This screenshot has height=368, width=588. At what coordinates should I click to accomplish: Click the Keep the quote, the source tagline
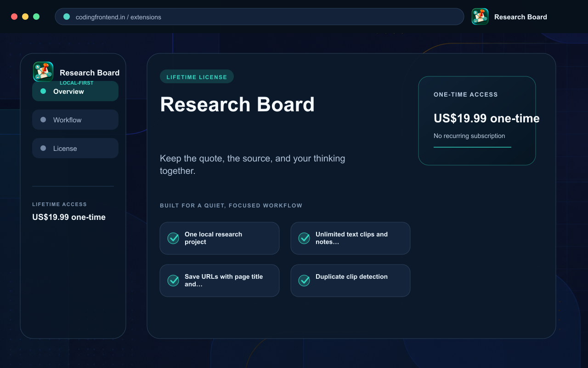point(252,165)
